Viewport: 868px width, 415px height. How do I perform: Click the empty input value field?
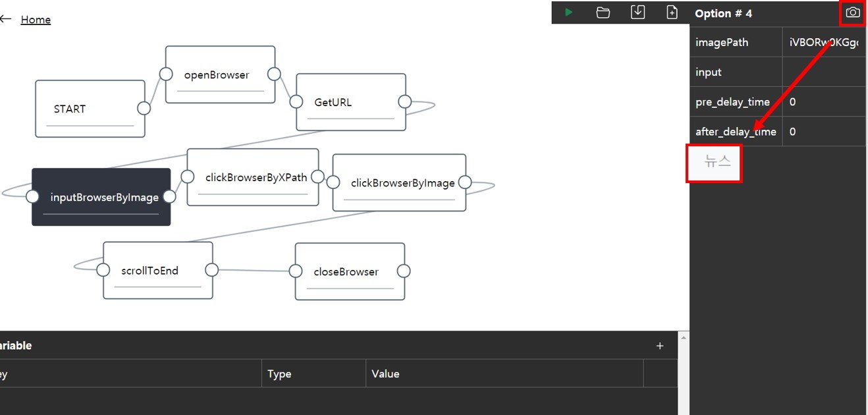[823, 72]
